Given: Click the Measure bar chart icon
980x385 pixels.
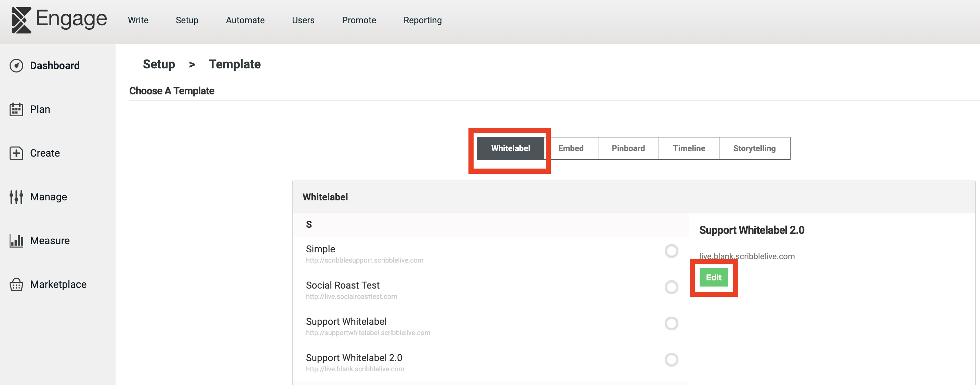Looking at the screenshot, I should (x=16, y=240).
